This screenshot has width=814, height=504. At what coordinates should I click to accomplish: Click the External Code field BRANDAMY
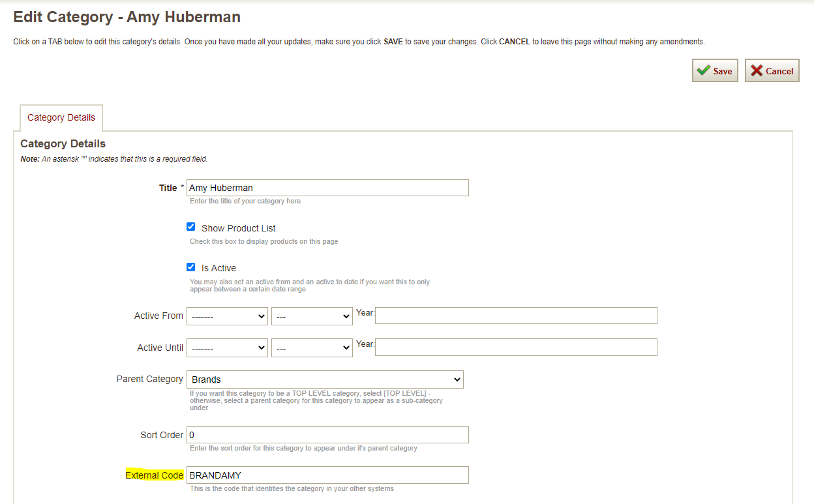(327, 475)
